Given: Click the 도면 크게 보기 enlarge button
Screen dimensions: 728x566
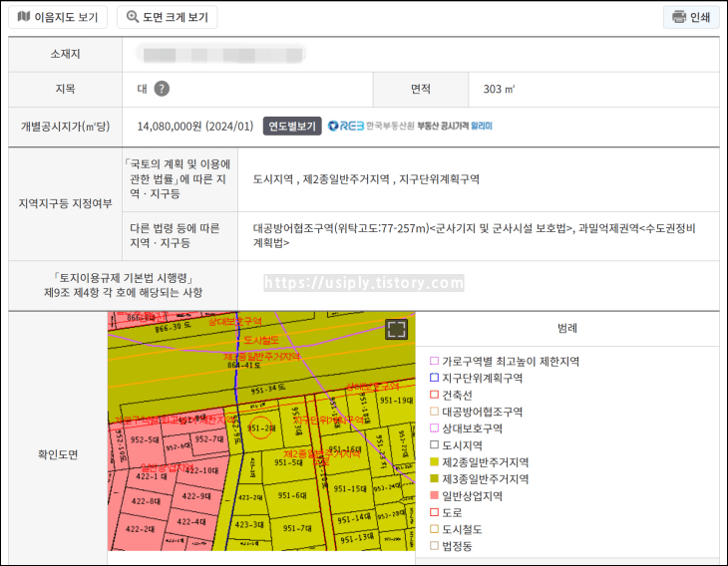Looking at the screenshot, I should (168, 17).
